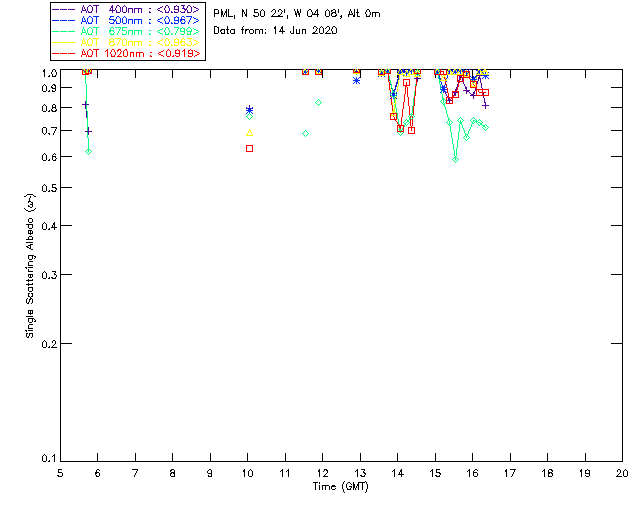
Task: Click the lowest green diamond near 15.5 GMT
Action: 456,160
